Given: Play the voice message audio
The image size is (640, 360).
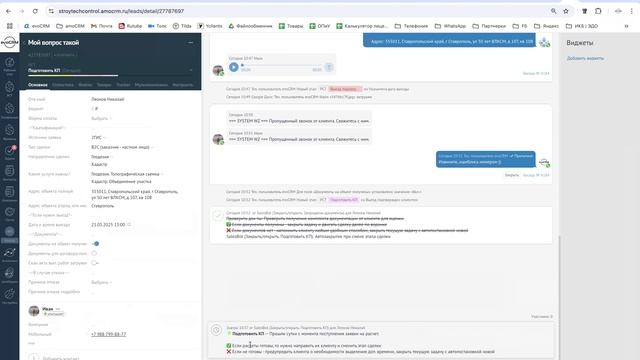Looking at the screenshot, I should point(233,67).
